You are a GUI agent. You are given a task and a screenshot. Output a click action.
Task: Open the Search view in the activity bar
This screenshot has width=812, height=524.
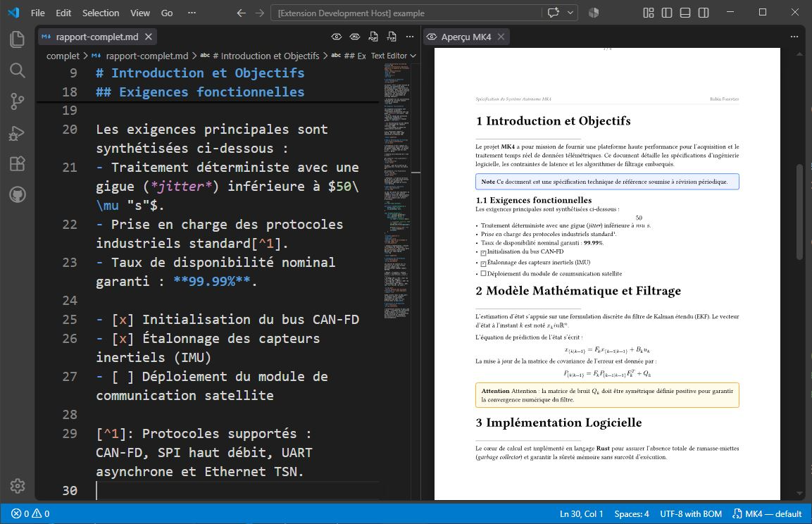pos(17,70)
